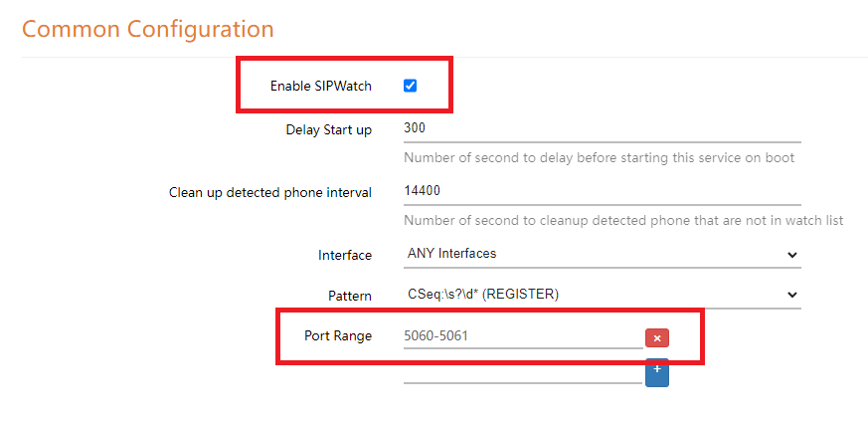Click the Port Range label

337,336
